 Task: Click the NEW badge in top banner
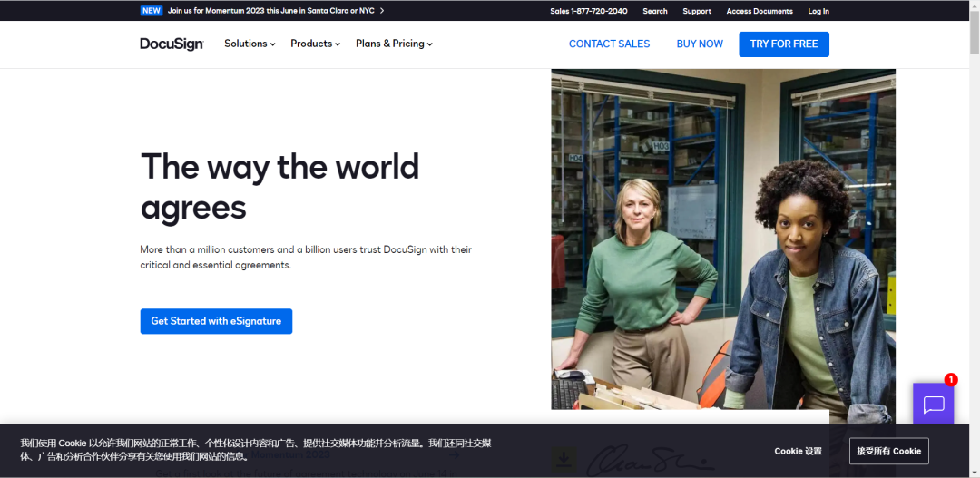[x=152, y=11]
